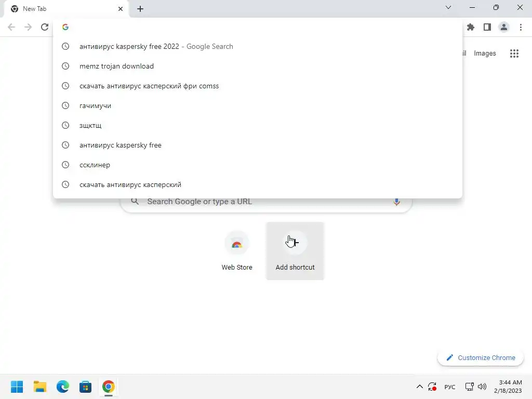This screenshot has height=399, width=532.
Task: Click the sync status tray icon
Action: [x=432, y=387]
